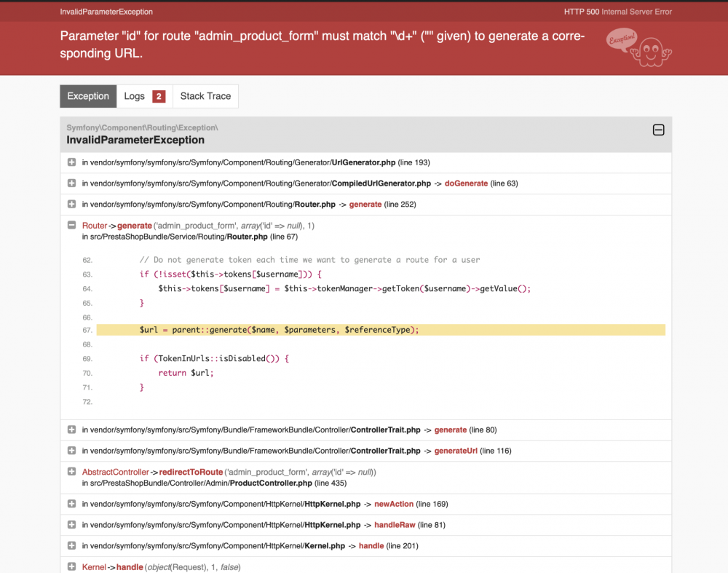
Task: Click the AbstractController link
Action: [x=115, y=471]
